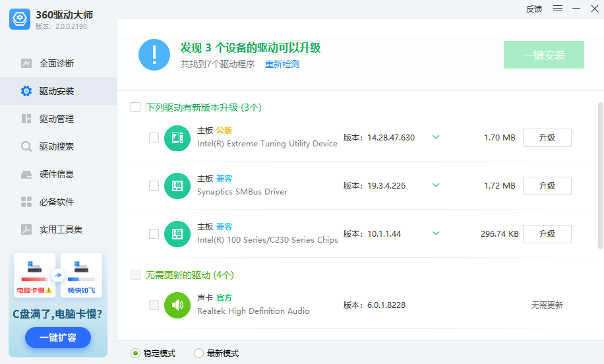Click the 硬件信息 drive icon

pyautogui.click(x=26, y=175)
